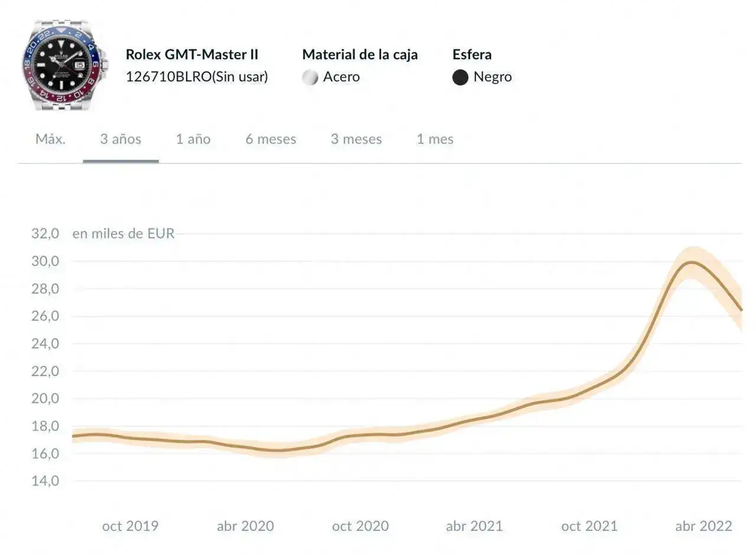Screen dimensions: 756x555
Task: Click the abr 2020 axis label
Action: tap(245, 526)
